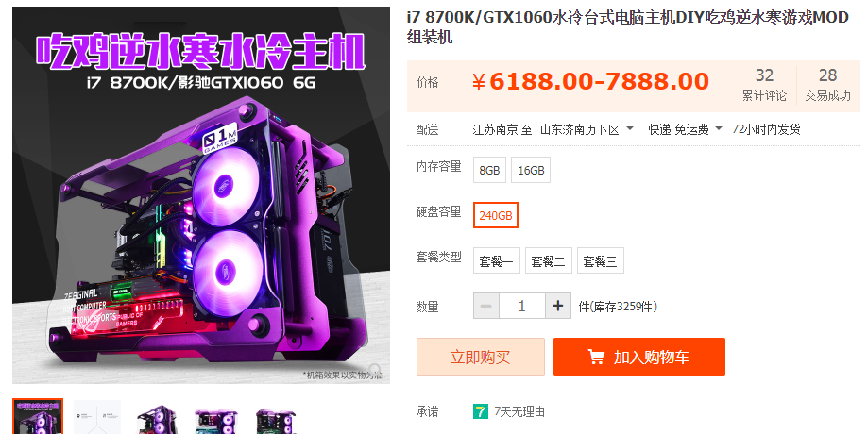The image size is (868, 434).
Task: View the 32 累计评论 reviews
Action: (764, 85)
